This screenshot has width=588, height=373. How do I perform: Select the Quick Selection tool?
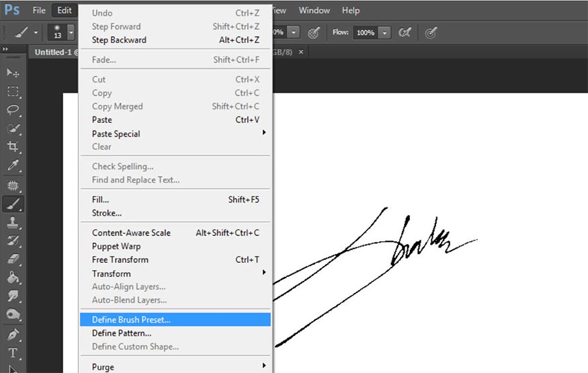[13, 128]
